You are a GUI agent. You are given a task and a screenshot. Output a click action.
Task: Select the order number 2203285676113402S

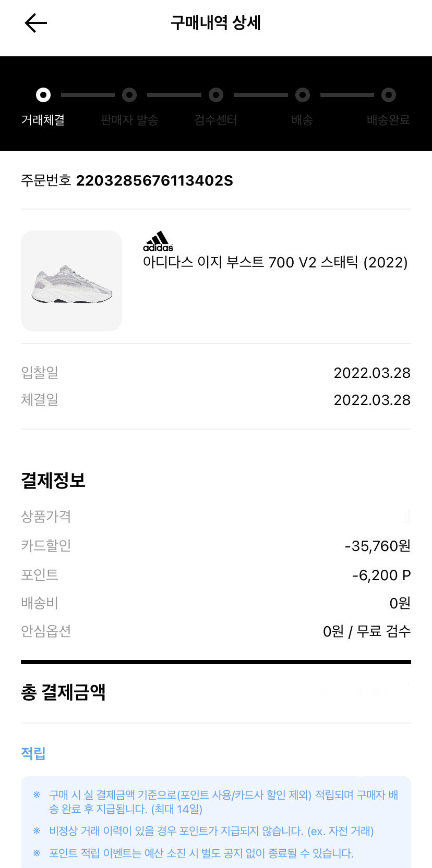tap(154, 181)
